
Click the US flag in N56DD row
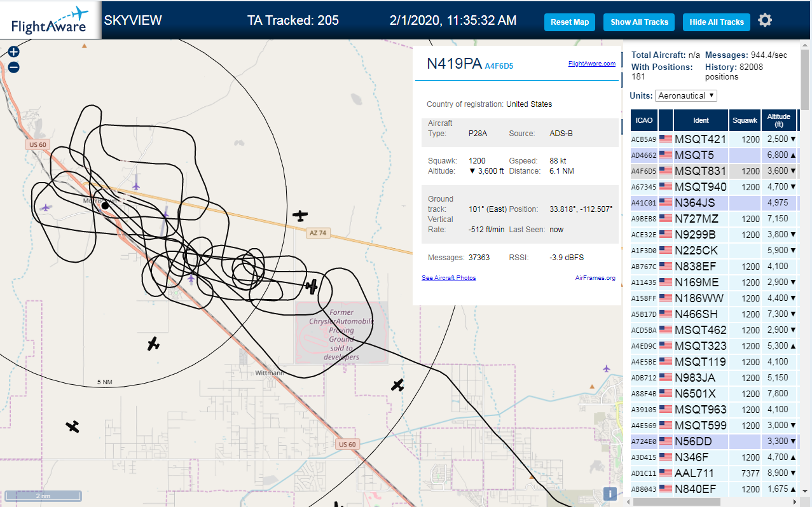tap(666, 441)
